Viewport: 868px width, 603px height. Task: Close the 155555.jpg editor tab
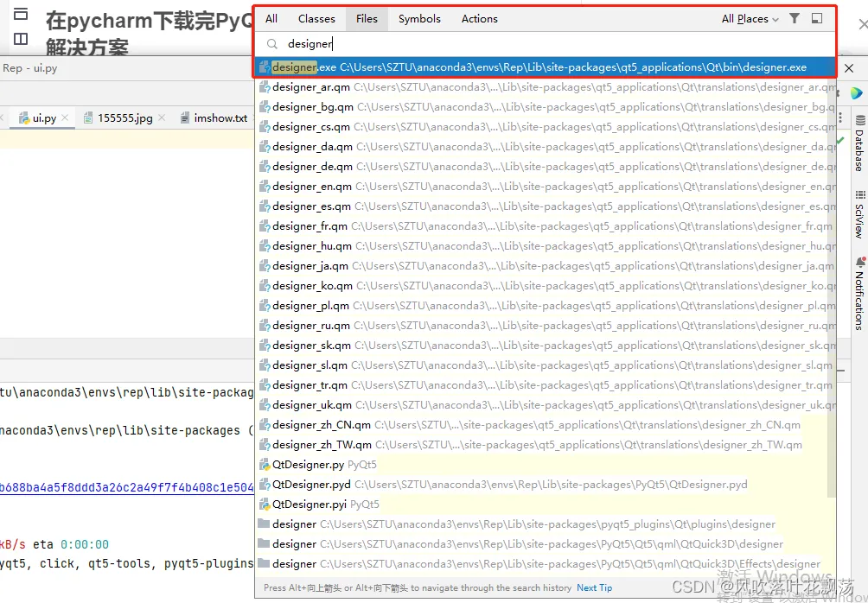point(162,117)
